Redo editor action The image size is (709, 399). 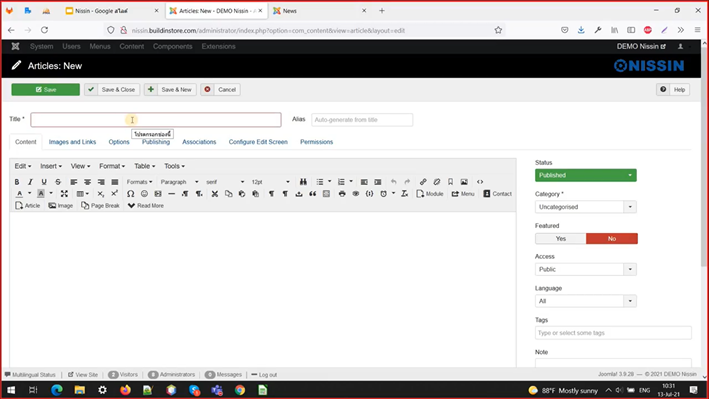(x=407, y=182)
